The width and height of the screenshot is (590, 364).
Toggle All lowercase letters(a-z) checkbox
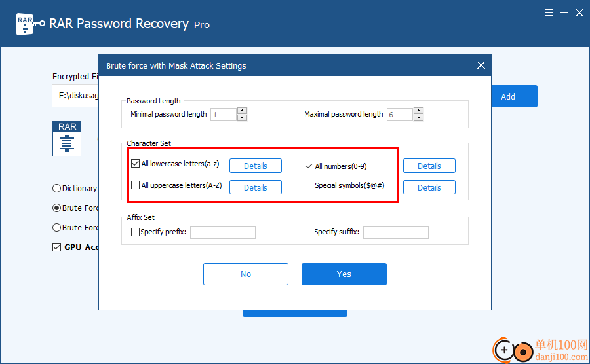[136, 164]
